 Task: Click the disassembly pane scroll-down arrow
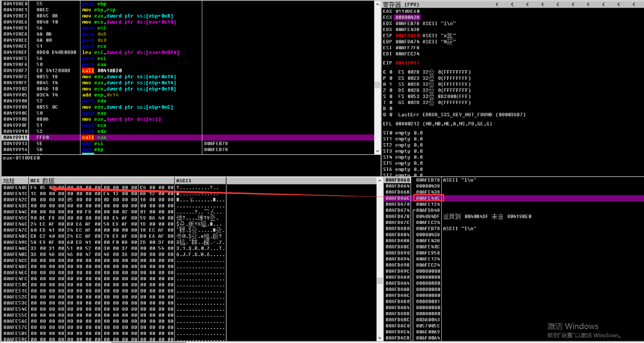tap(378, 151)
